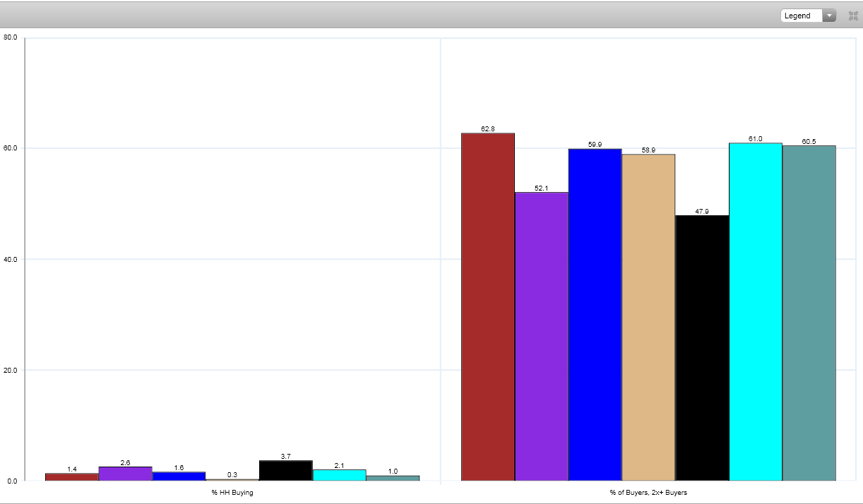Click the '% of Buyers, 2x+ Buyers' label

click(x=648, y=493)
